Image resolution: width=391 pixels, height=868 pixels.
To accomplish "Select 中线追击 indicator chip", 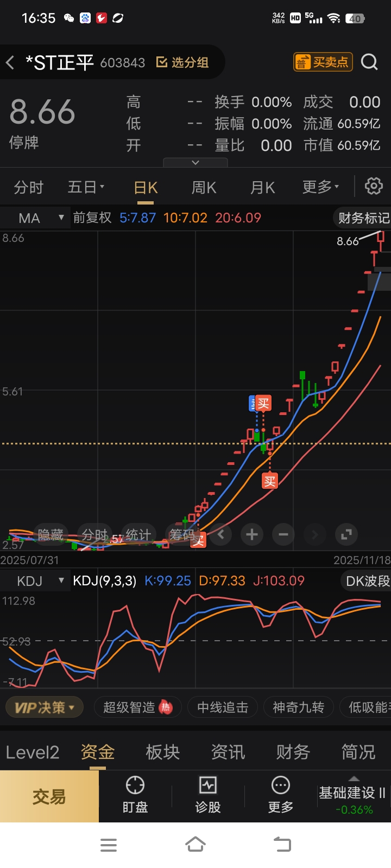I will point(223,707).
